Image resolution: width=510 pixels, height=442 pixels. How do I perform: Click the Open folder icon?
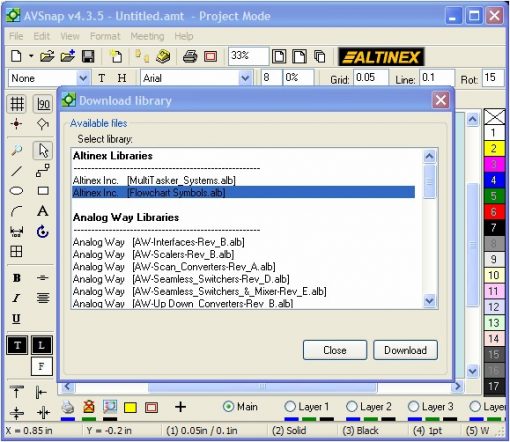point(47,56)
